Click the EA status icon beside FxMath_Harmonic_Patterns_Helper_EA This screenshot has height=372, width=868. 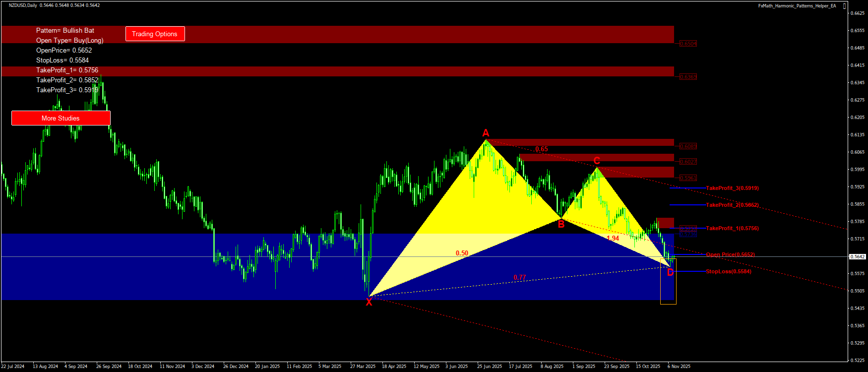[845, 6]
